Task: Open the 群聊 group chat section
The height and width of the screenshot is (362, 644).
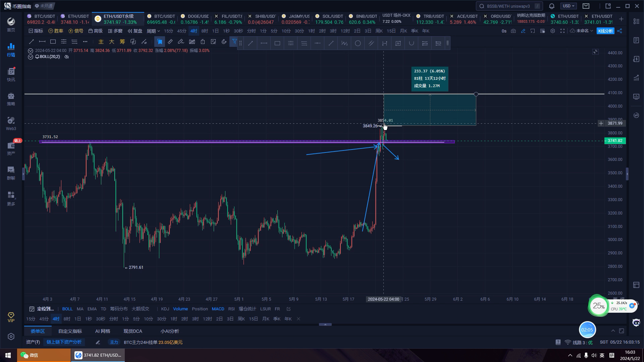Action: coord(11,173)
